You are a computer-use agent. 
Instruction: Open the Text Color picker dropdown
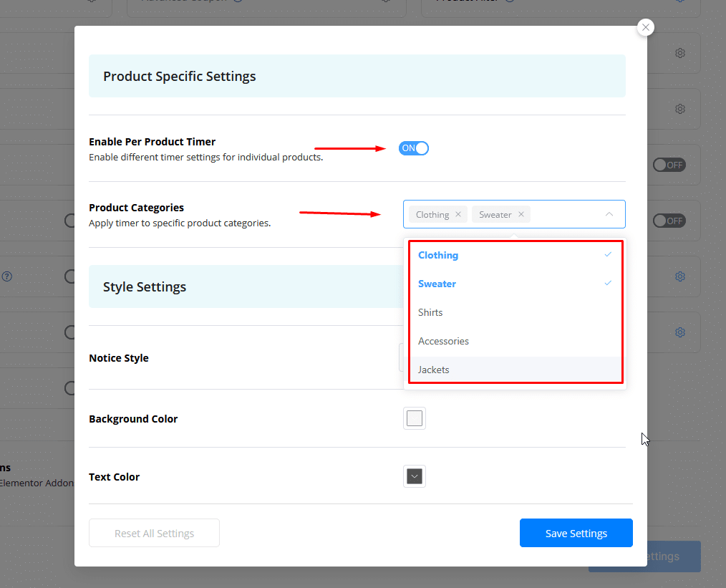pyautogui.click(x=415, y=476)
